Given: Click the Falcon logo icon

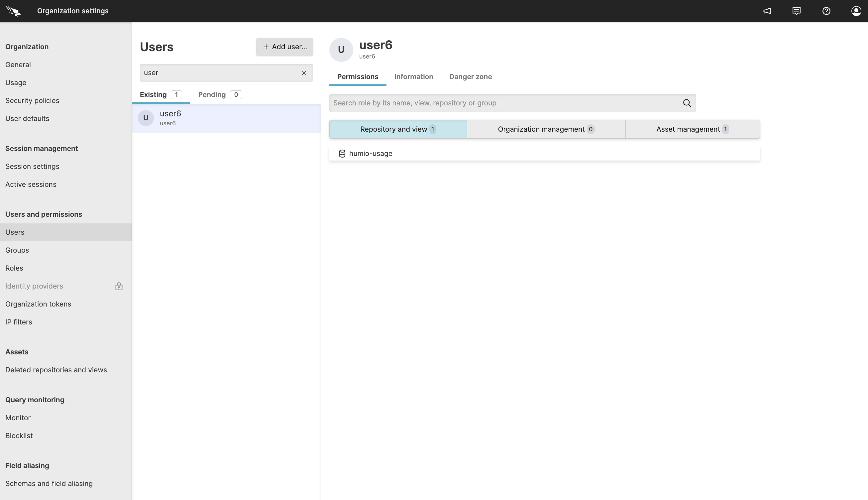Looking at the screenshot, I should (x=13, y=11).
